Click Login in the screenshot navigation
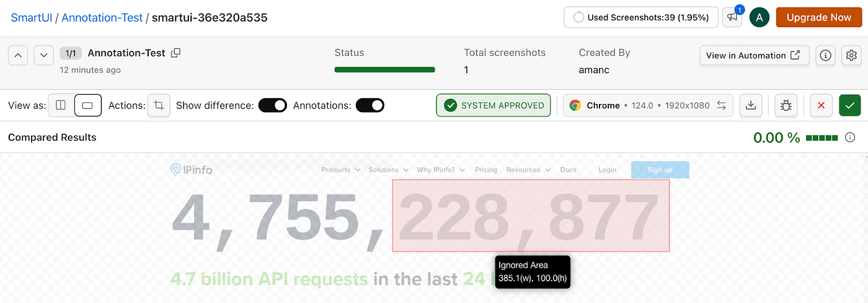Screen dimensions: 868x303 coord(608,170)
